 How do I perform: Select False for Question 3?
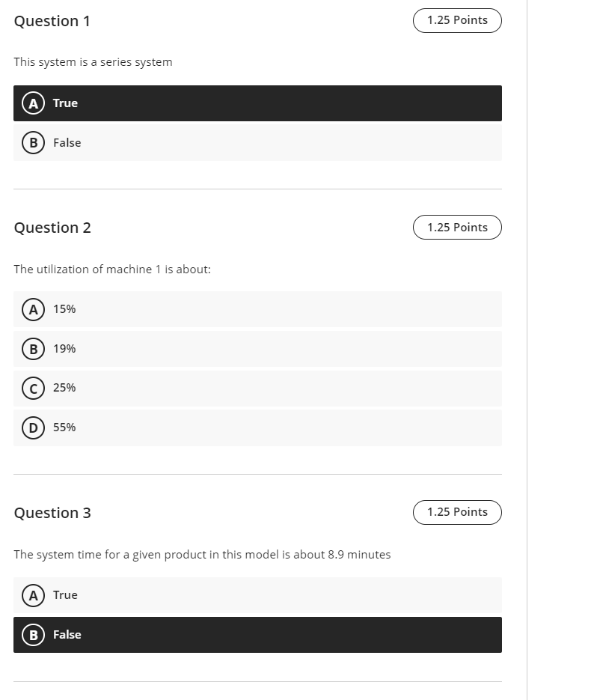click(257, 634)
